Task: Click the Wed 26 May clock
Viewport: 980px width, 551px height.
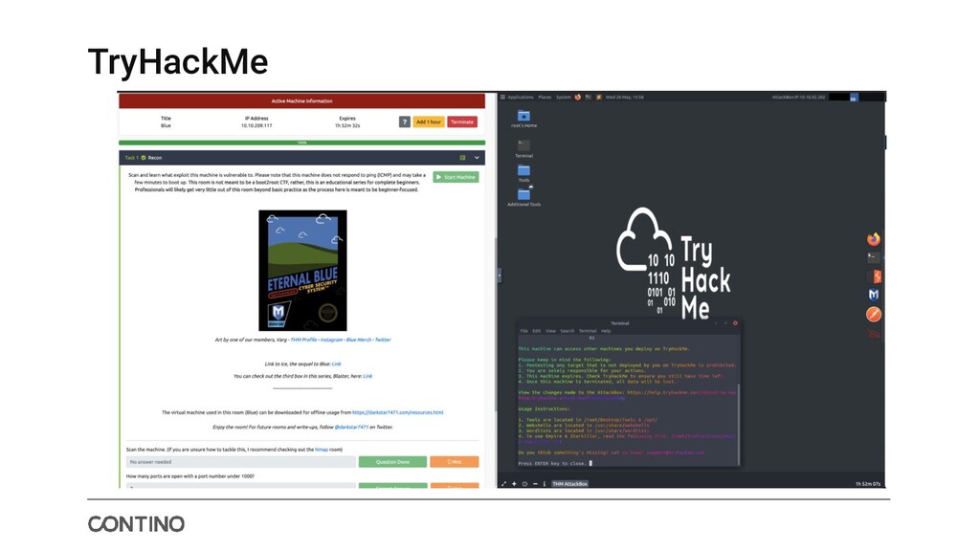Action: click(624, 97)
